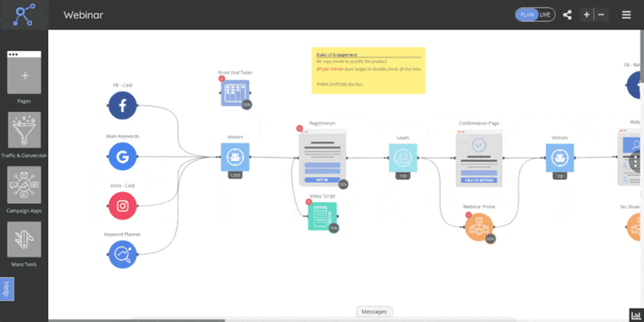Image resolution: width=644 pixels, height=322 pixels.
Task: Select the Insta - Cold Instagram node
Action: [122, 206]
